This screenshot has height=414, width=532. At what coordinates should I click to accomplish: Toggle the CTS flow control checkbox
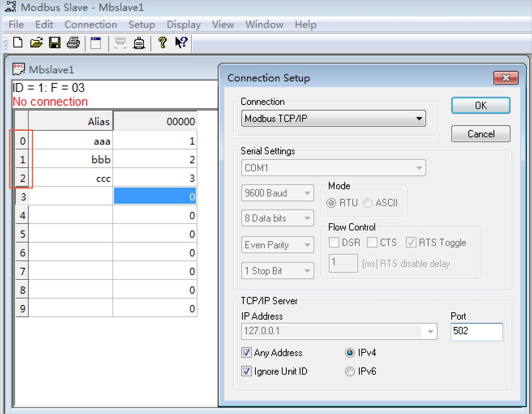point(372,242)
